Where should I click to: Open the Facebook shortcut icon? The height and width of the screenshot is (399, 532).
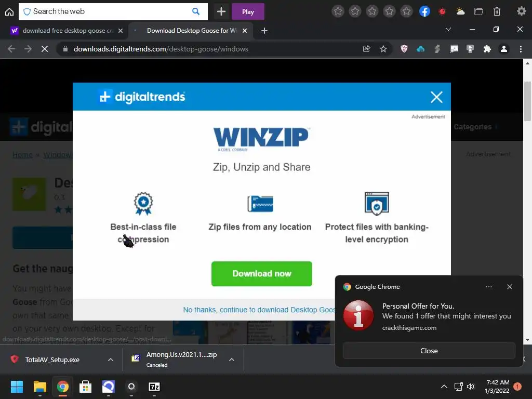(x=424, y=11)
